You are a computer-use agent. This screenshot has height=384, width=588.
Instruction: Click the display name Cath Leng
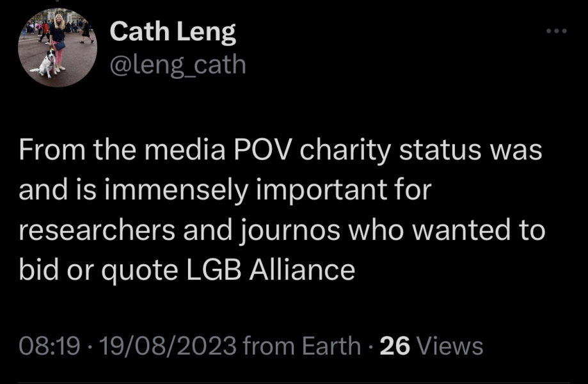pyautogui.click(x=173, y=32)
